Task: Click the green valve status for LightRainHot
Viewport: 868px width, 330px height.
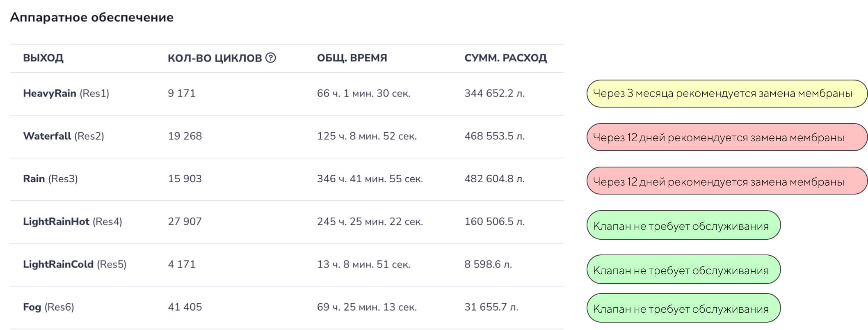Action: click(x=683, y=225)
